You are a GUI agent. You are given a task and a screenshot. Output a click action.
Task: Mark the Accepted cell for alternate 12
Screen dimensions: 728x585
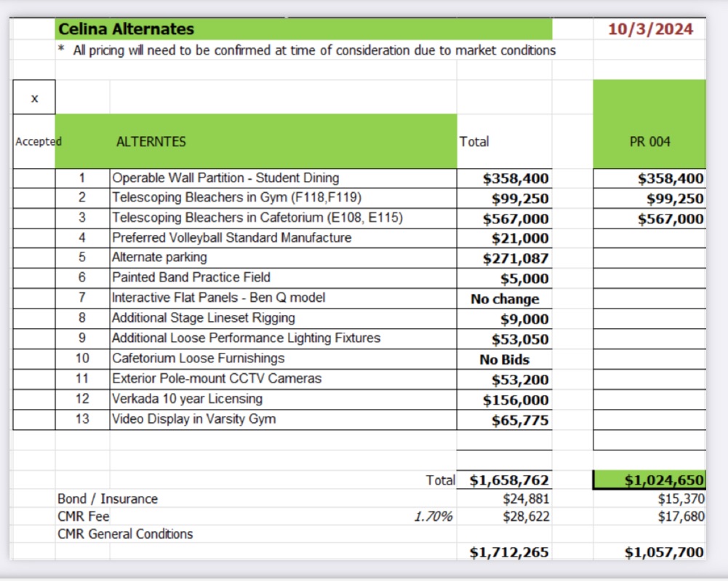pyautogui.click(x=34, y=399)
